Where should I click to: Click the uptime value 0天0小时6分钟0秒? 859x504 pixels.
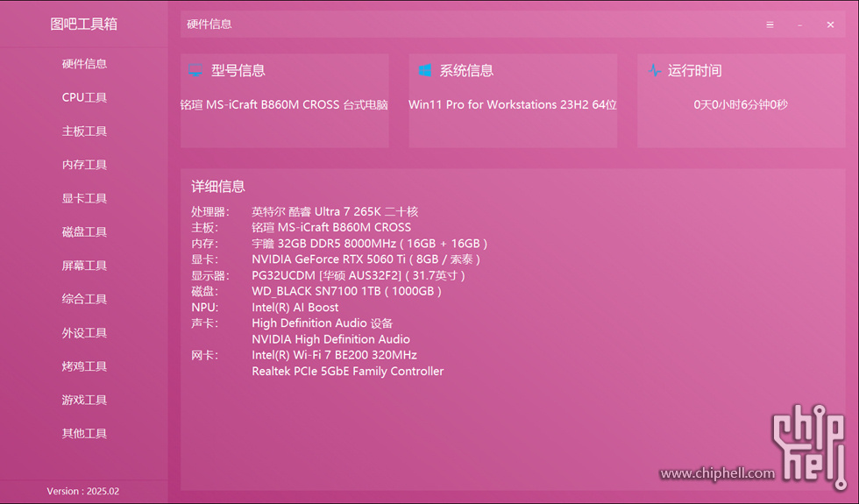(x=741, y=104)
